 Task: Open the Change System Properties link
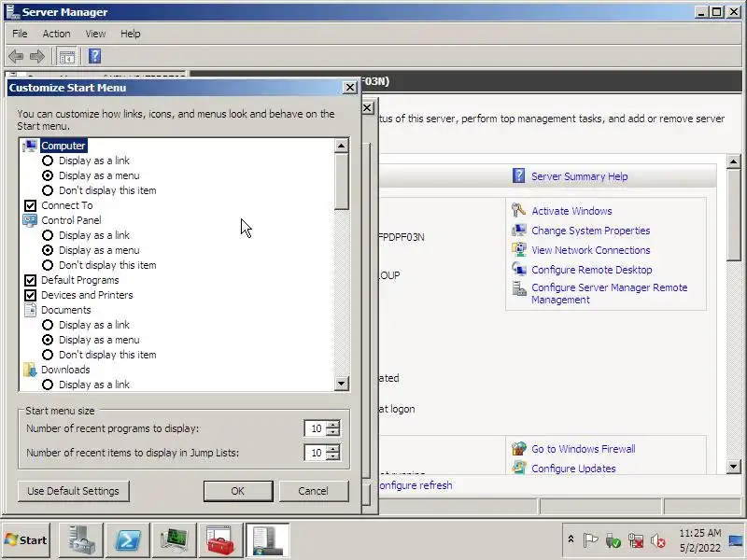coord(591,231)
